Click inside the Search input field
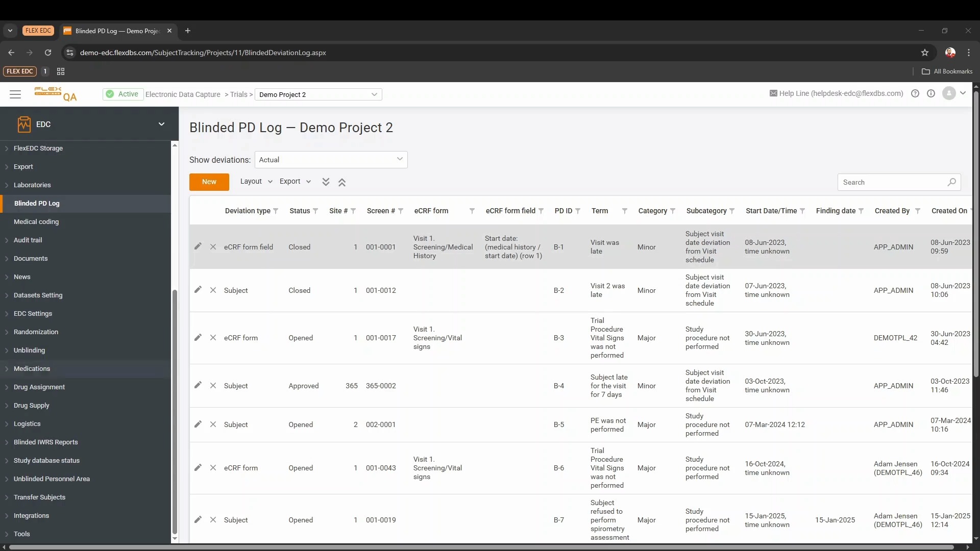The height and width of the screenshot is (551, 980). tap(891, 182)
